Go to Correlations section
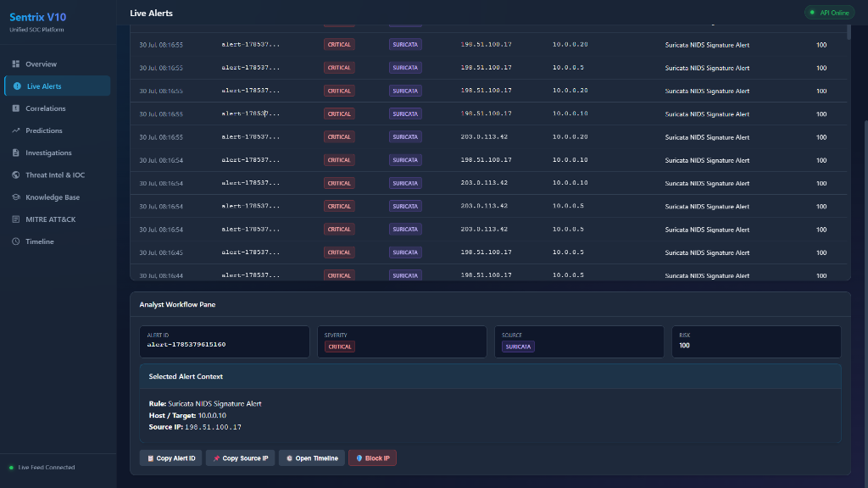Viewport: 868px width, 488px height. [57, 108]
